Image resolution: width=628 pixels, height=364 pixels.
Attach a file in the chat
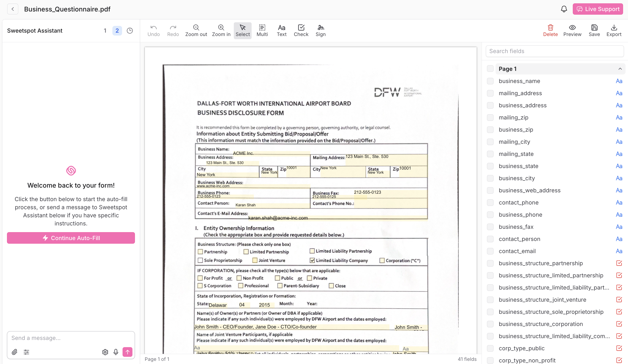point(14,352)
